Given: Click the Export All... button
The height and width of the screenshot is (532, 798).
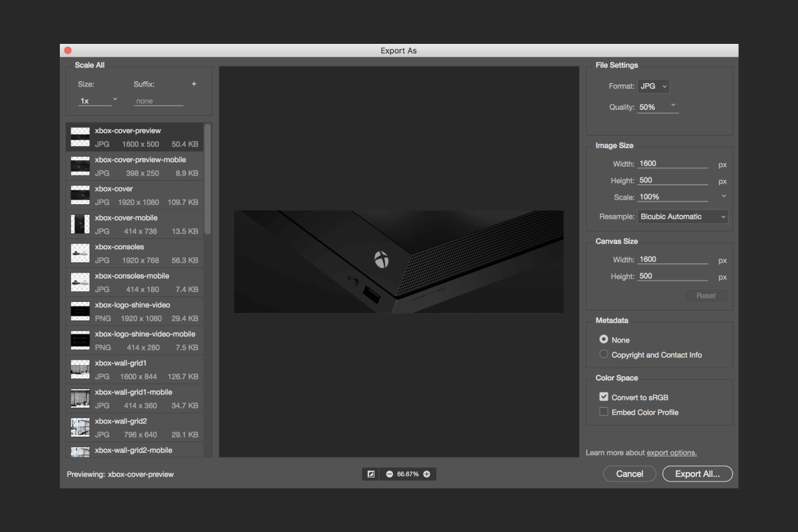Looking at the screenshot, I should (698, 473).
